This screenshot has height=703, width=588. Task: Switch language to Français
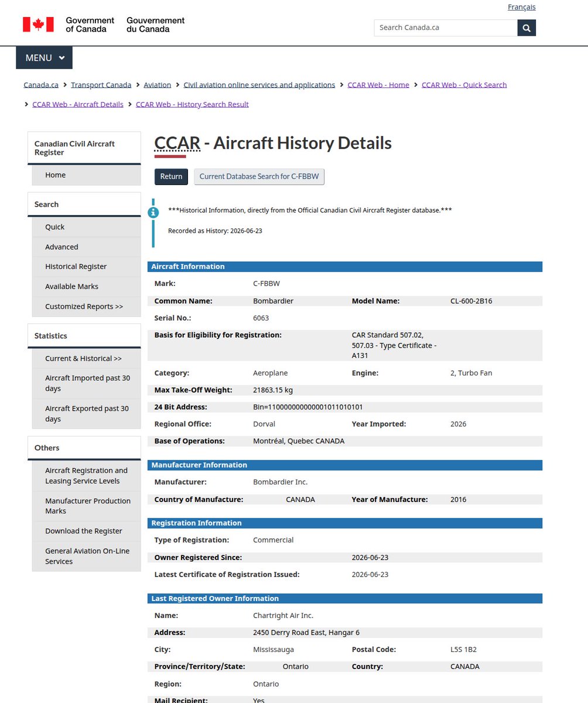[x=521, y=7]
